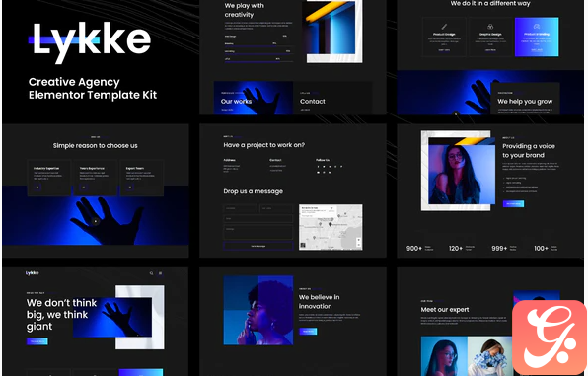Click the We help you grow heading
The height and width of the screenshot is (376, 588).
click(x=525, y=102)
